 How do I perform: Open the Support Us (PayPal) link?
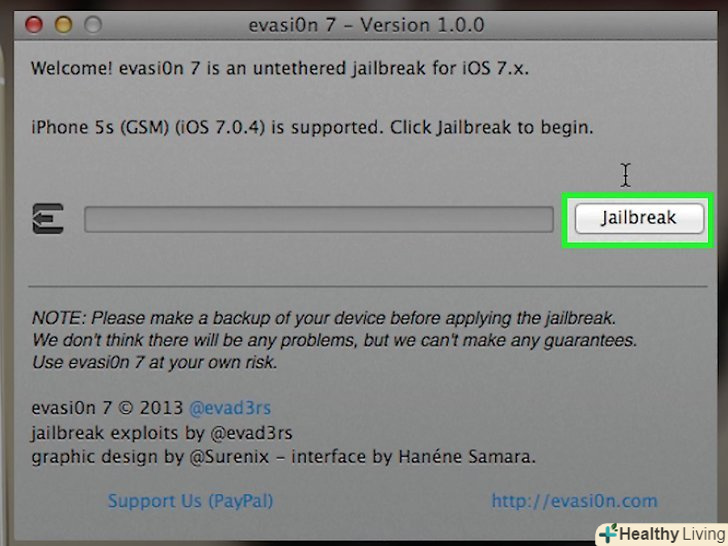pos(190,501)
